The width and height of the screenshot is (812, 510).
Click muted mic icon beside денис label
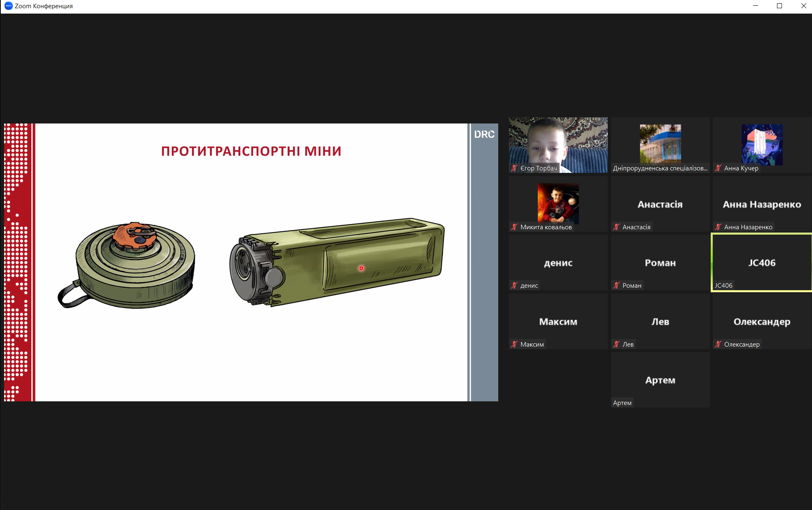(514, 285)
